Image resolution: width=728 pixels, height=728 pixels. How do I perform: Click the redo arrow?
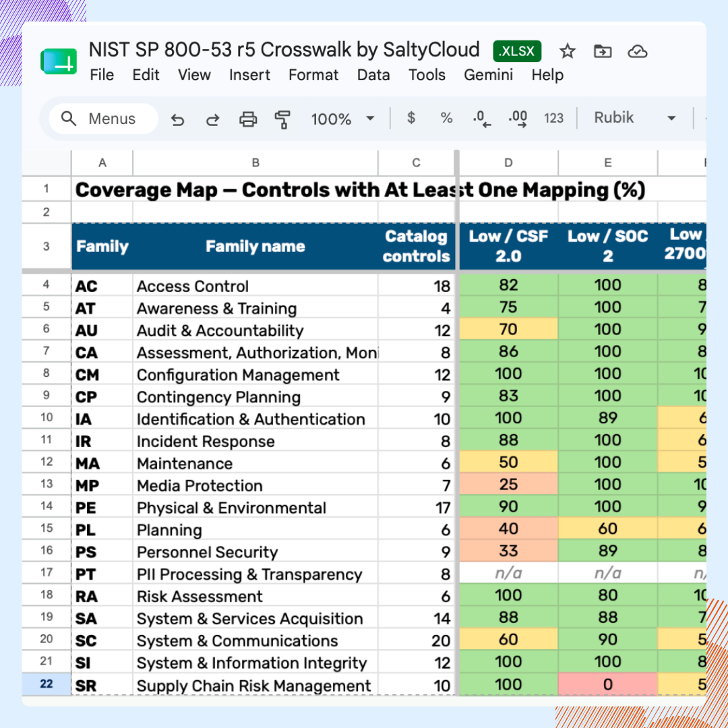[212, 119]
